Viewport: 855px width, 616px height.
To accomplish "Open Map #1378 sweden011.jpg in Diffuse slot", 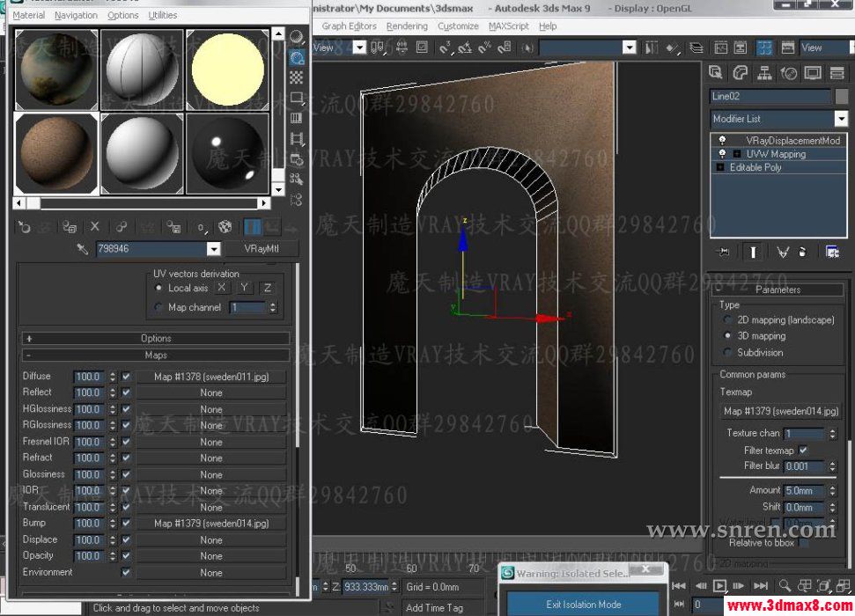I will coord(211,376).
